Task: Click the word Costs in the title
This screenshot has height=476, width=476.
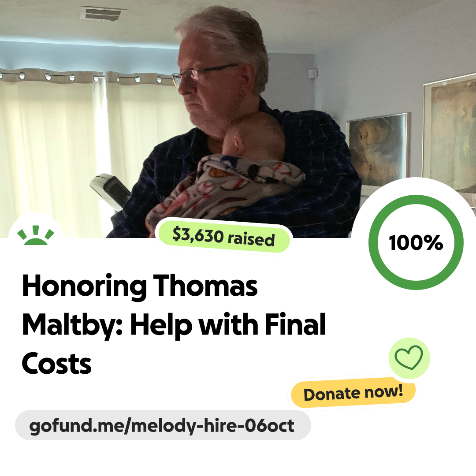Action: 56,363
